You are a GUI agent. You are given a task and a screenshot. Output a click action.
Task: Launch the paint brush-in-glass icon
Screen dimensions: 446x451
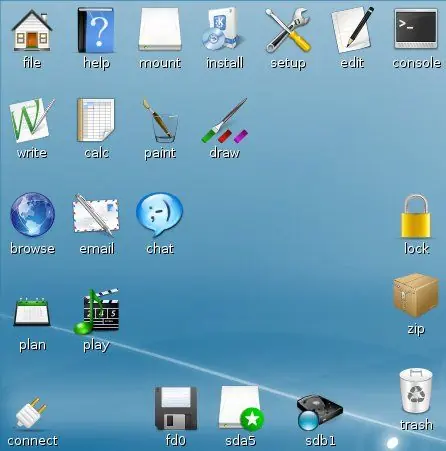[161, 121]
